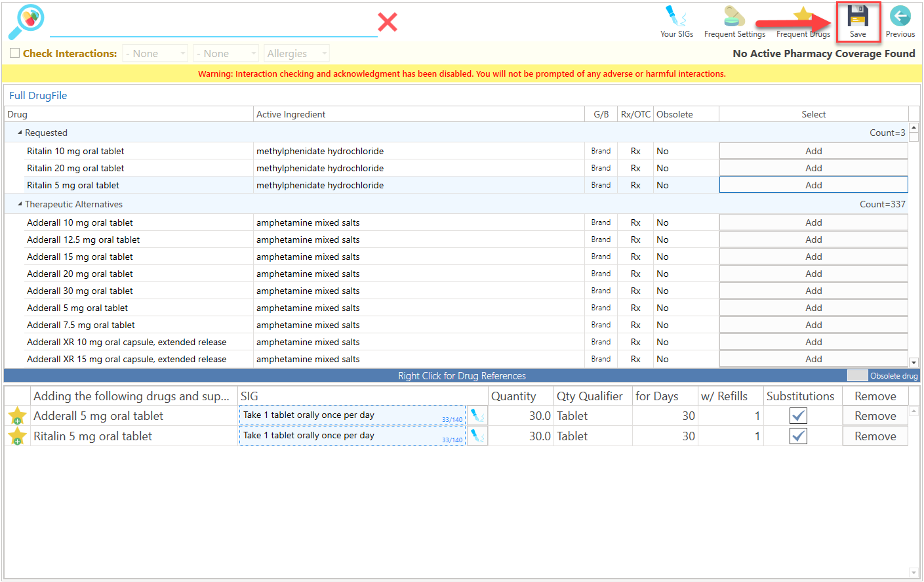Open the first None interaction dropdown

point(155,54)
